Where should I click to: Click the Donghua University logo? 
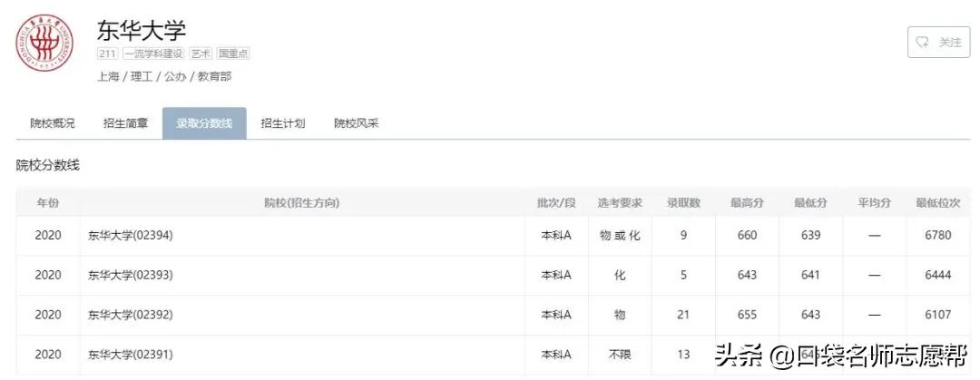(x=44, y=44)
